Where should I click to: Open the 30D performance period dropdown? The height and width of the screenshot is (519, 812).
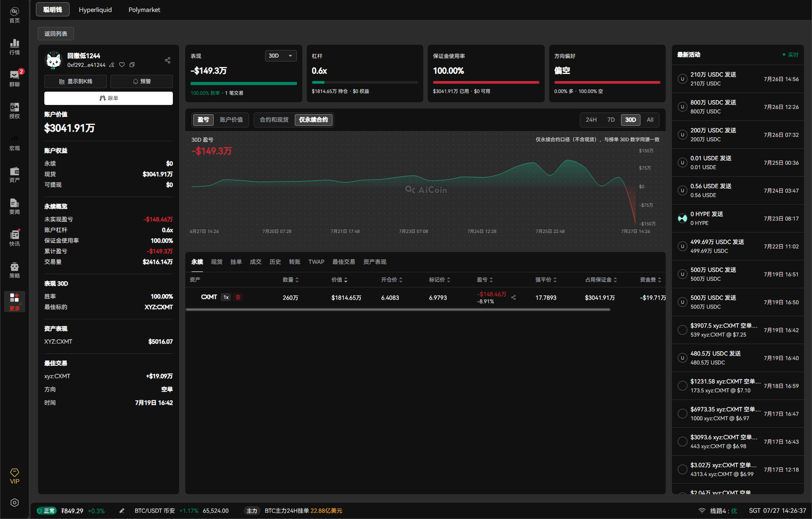click(x=281, y=56)
